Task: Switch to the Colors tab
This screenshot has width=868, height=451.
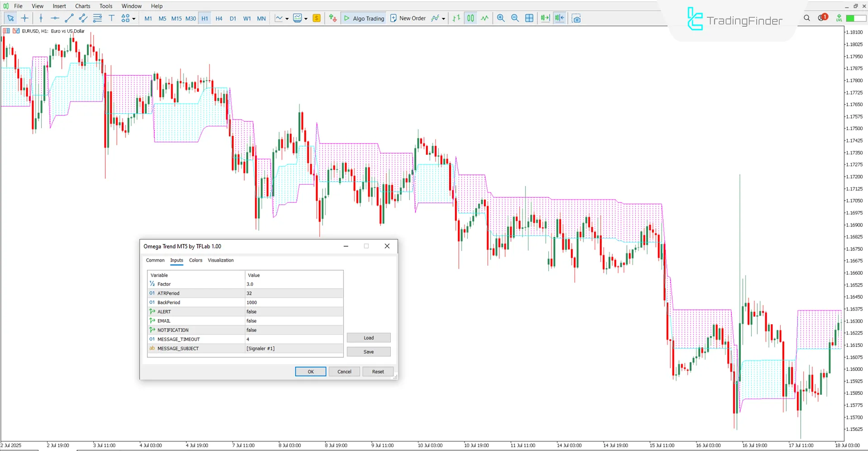Action: tap(195, 260)
